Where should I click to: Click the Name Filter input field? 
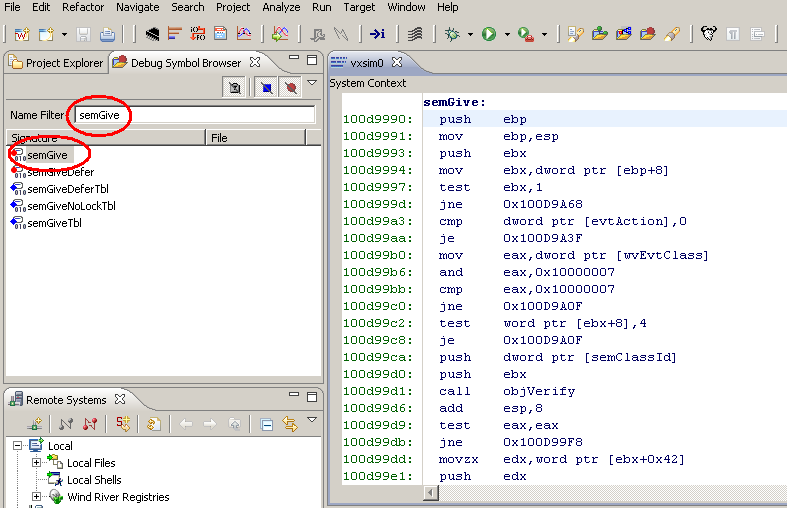tap(195, 115)
